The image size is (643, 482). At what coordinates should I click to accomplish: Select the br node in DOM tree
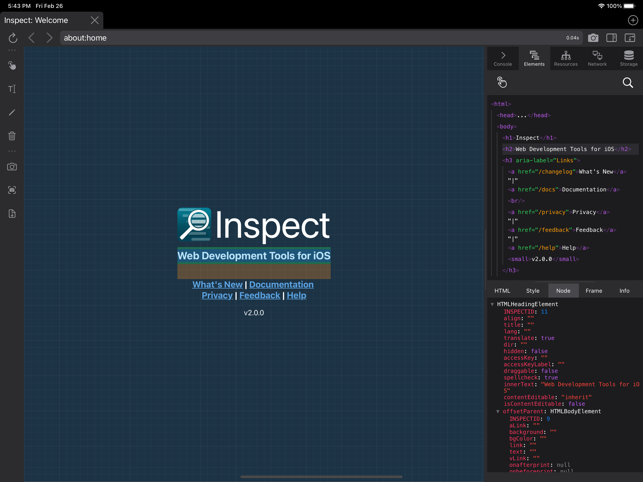click(x=516, y=201)
